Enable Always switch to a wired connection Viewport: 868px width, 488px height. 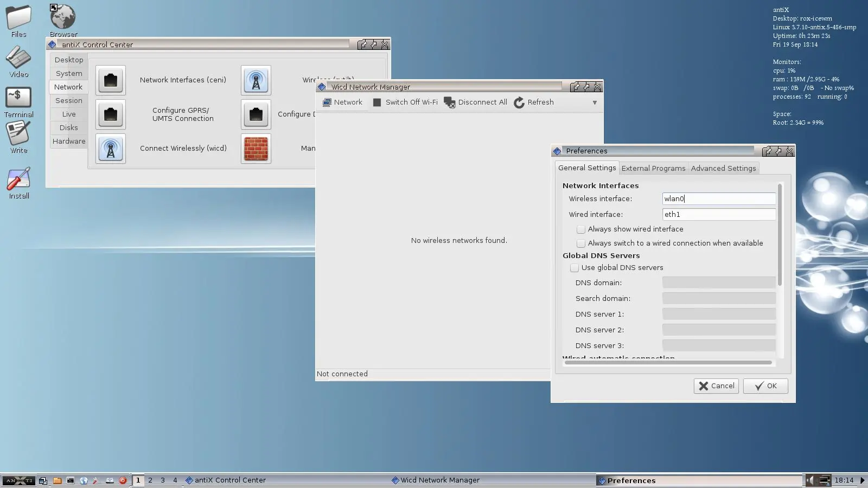point(581,243)
